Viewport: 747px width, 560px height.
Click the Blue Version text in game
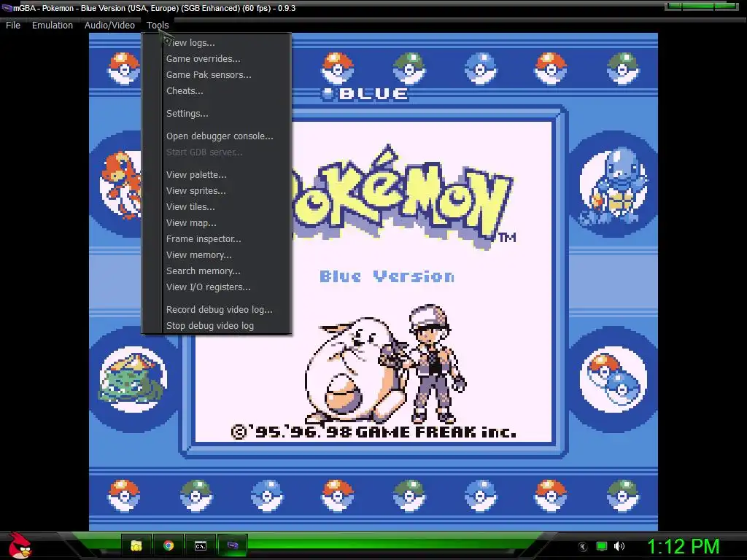(x=387, y=276)
